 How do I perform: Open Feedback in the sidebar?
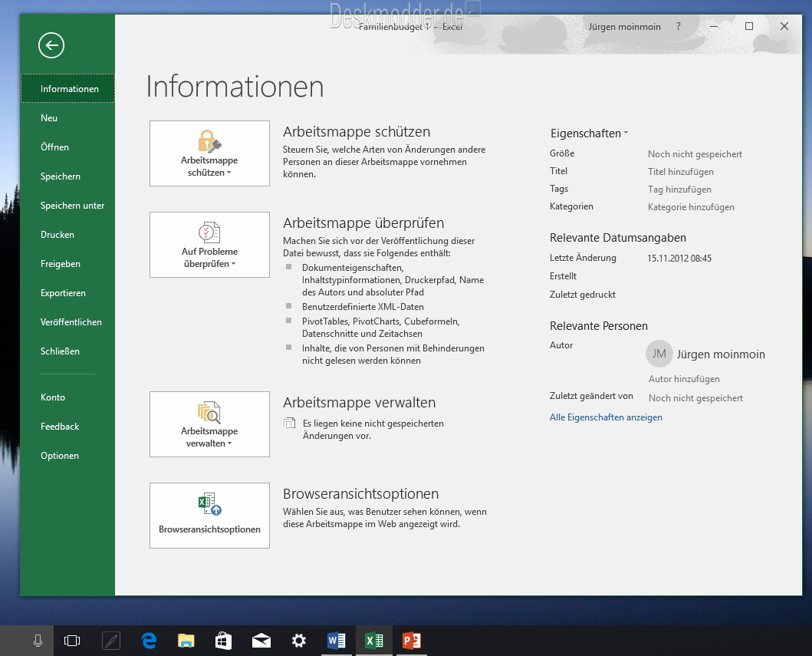point(67,427)
